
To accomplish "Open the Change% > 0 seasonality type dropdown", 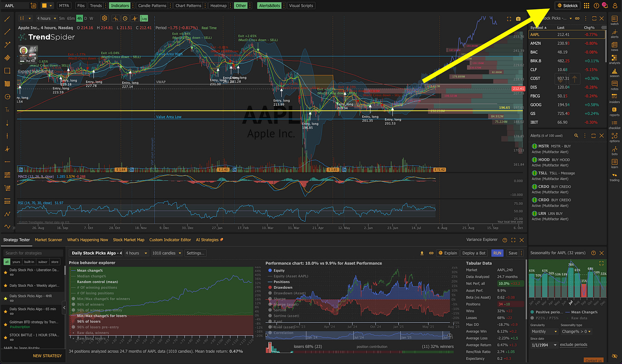I will [x=576, y=332].
